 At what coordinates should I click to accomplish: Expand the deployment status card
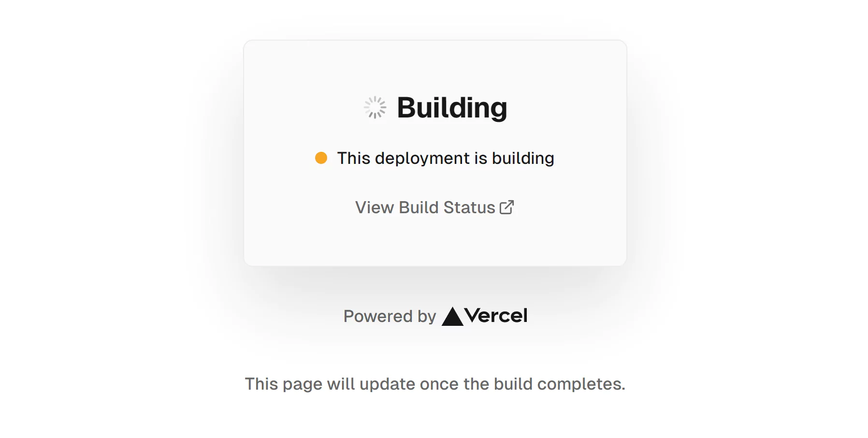[x=434, y=152]
